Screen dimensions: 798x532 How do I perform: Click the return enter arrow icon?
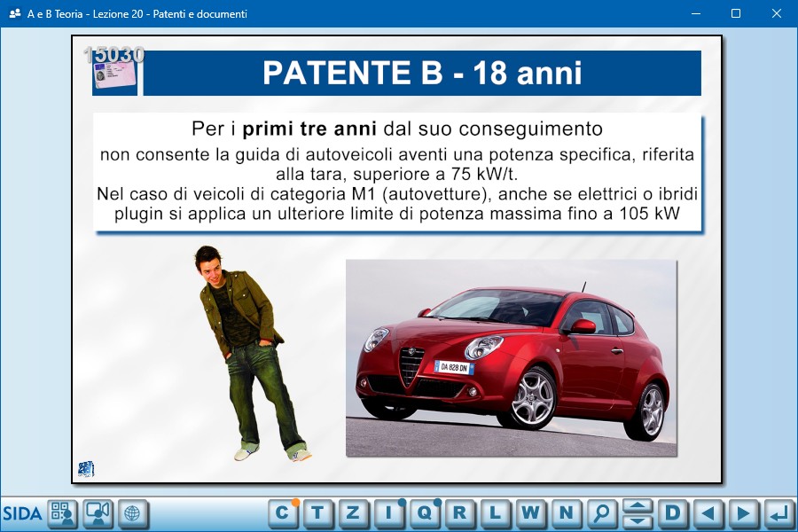click(x=779, y=512)
